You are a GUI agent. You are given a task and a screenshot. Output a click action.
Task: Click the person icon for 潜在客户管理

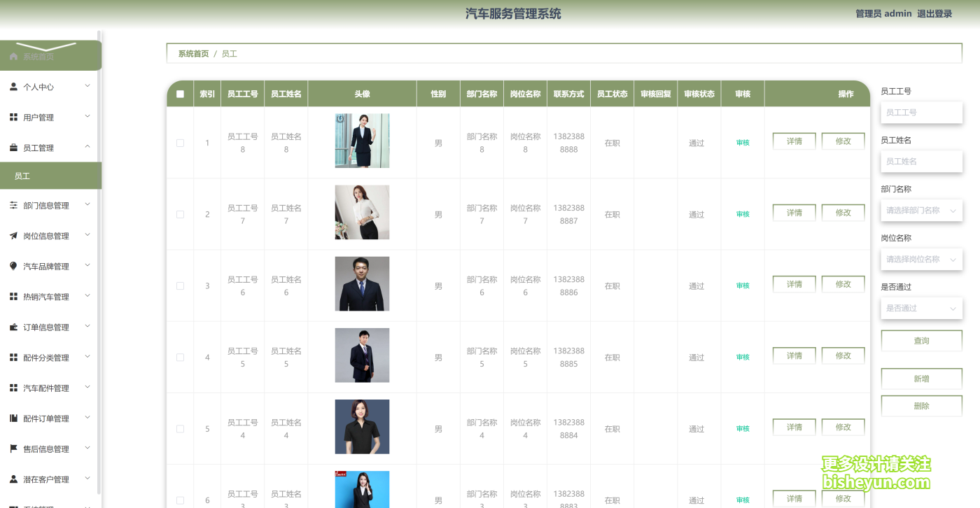(13, 479)
